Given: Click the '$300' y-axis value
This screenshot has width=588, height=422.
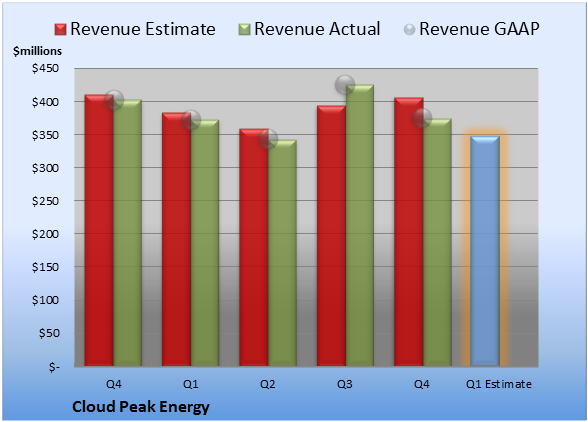Looking at the screenshot, I should tap(45, 168).
